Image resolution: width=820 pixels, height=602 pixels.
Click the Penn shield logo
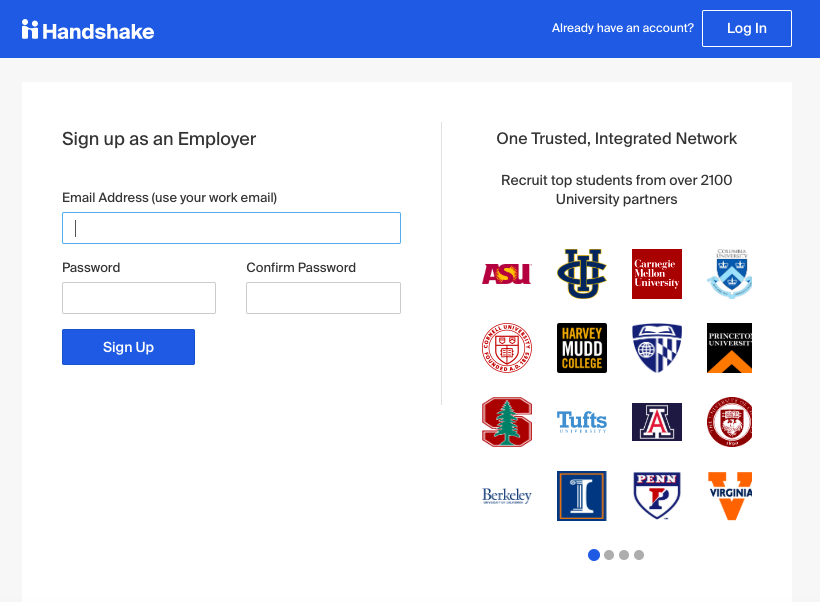(x=657, y=496)
